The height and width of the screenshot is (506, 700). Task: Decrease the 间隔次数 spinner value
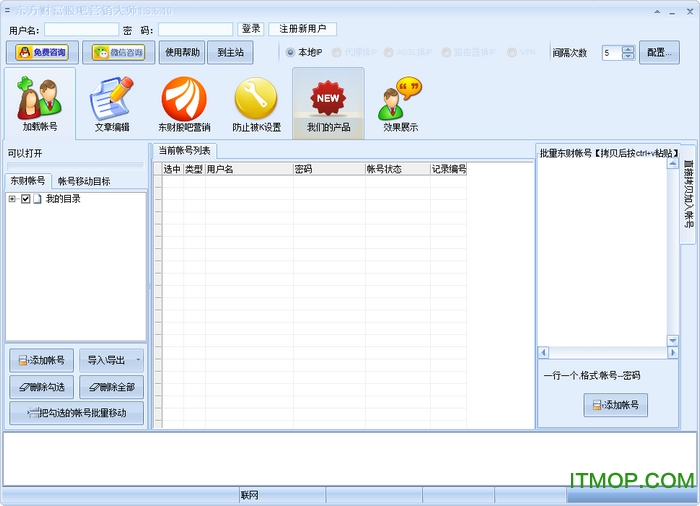pos(628,56)
